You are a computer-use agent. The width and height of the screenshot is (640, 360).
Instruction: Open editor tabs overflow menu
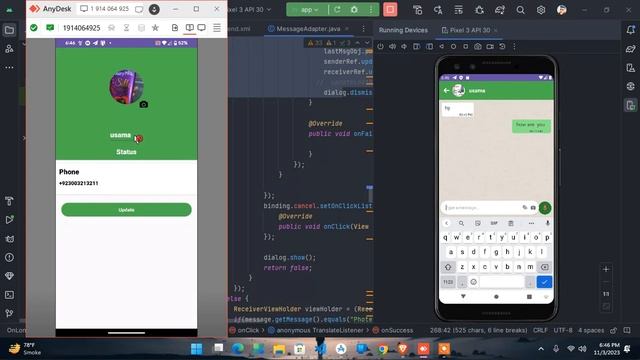pyautogui.click(x=363, y=29)
